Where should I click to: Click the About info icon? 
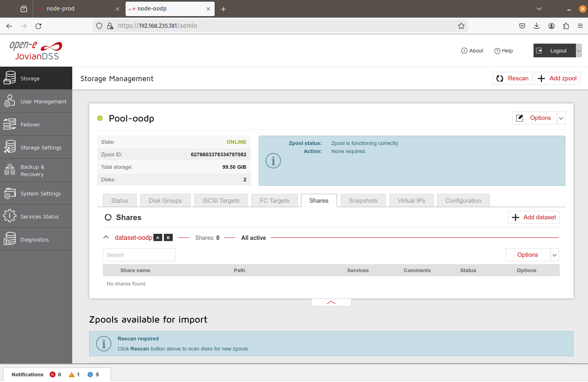point(464,51)
